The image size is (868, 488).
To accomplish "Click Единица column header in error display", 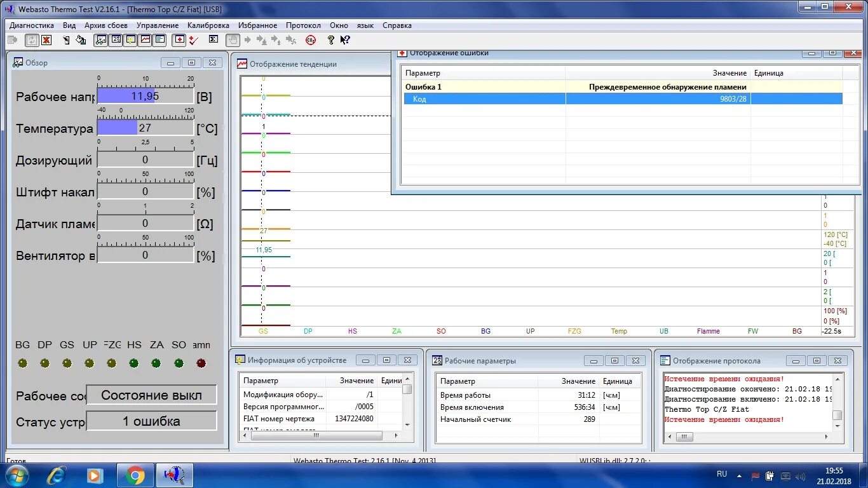I will pos(797,73).
